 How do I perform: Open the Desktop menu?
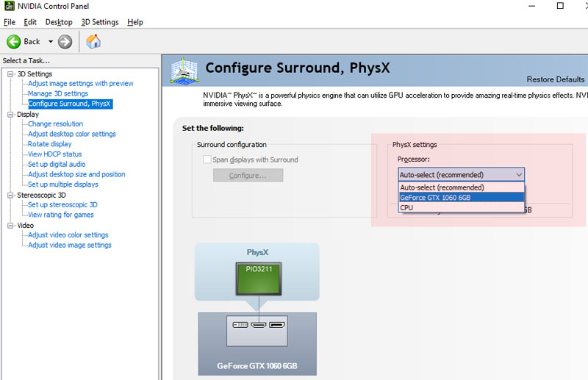coord(59,22)
